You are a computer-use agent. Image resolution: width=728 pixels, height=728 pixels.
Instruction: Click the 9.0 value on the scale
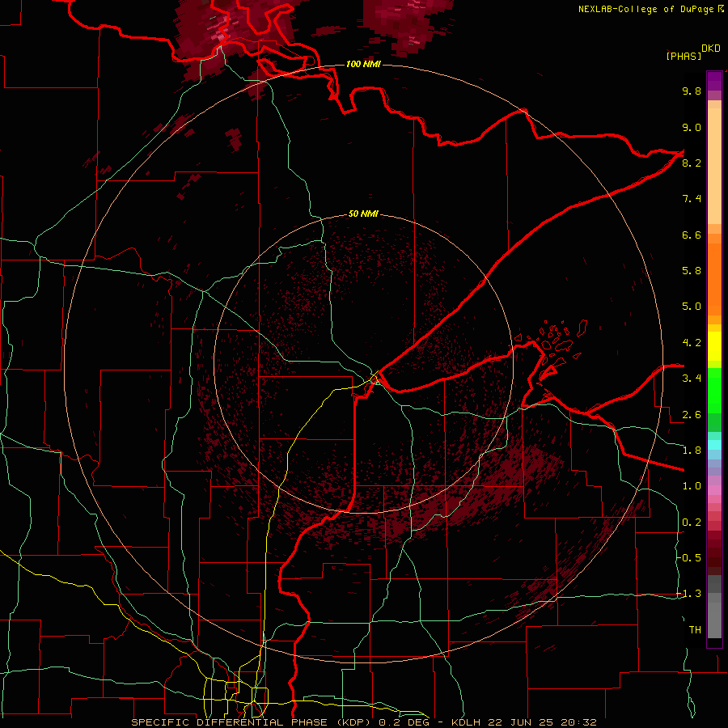point(692,127)
